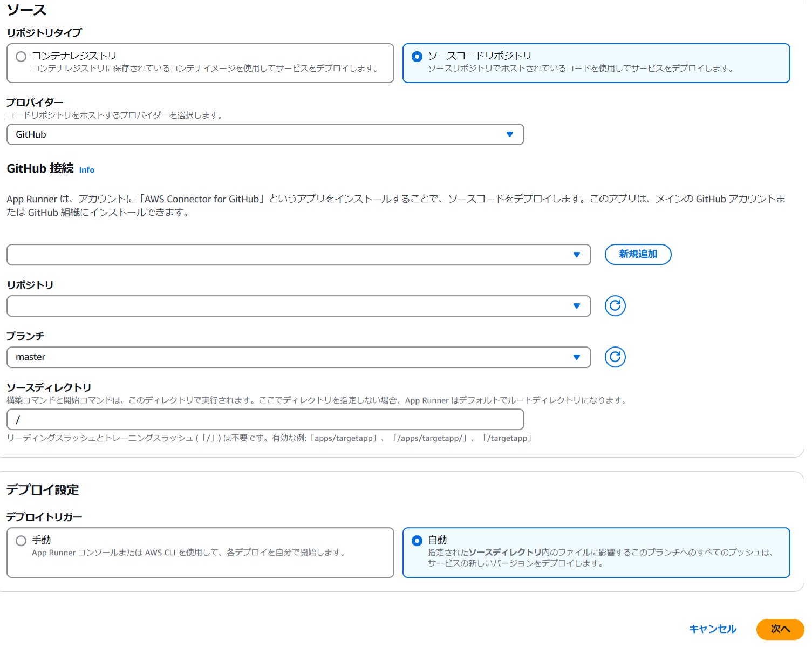The width and height of the screenshot is (812, 647).
Task: Click the 新規追加 button
Action: click(x=638, y=254)
